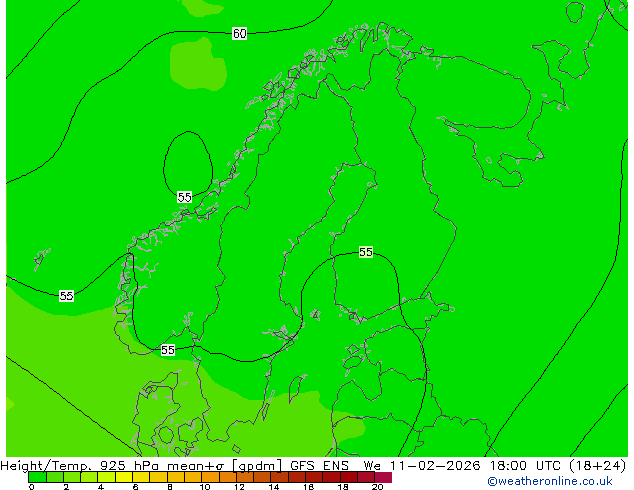Click the 55 label near the left edge

66,296
